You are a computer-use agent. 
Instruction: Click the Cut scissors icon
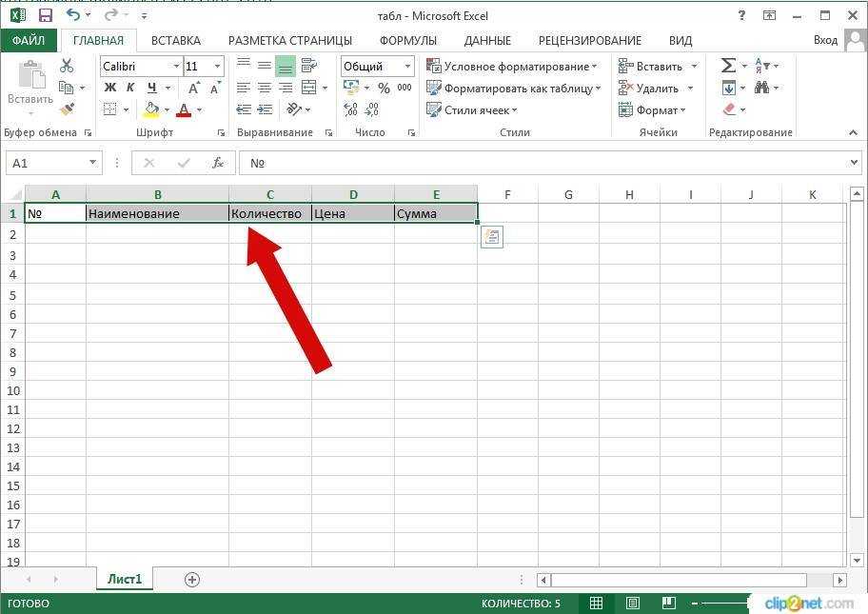tap(67, 66)
